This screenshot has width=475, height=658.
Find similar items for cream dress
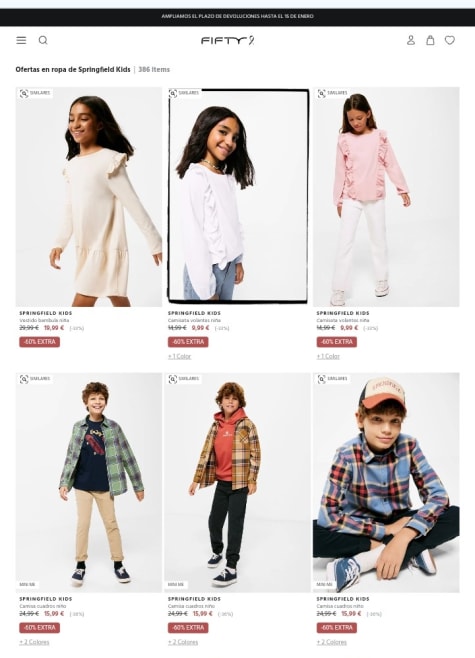pyautogui.click(x=35, y=93)
